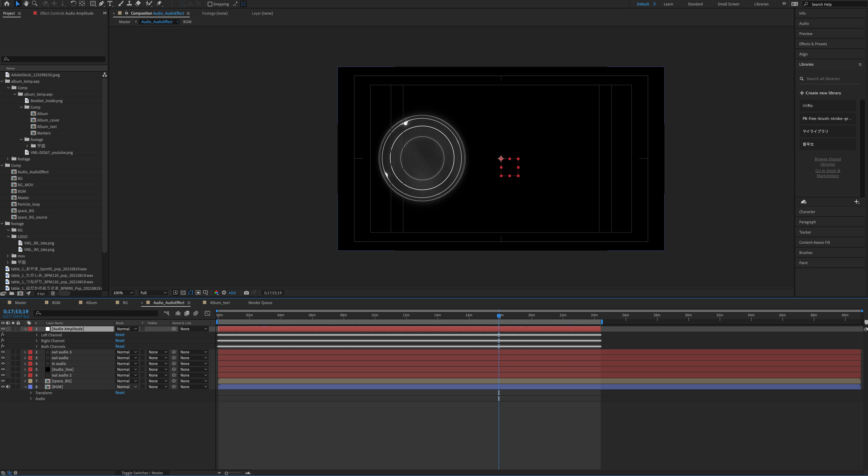Select the Horizontal Type tool

coord(110,4)
